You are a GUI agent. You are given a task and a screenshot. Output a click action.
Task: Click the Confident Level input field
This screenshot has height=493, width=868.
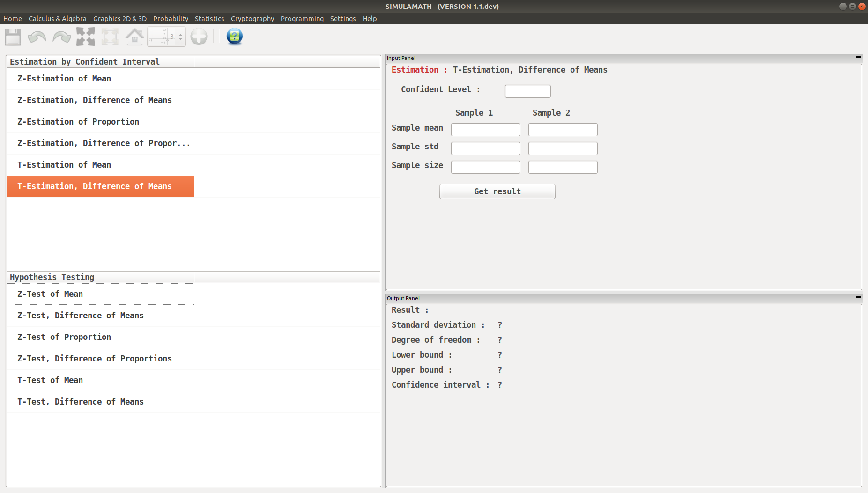pyautogui.click(x=528, y=91)
